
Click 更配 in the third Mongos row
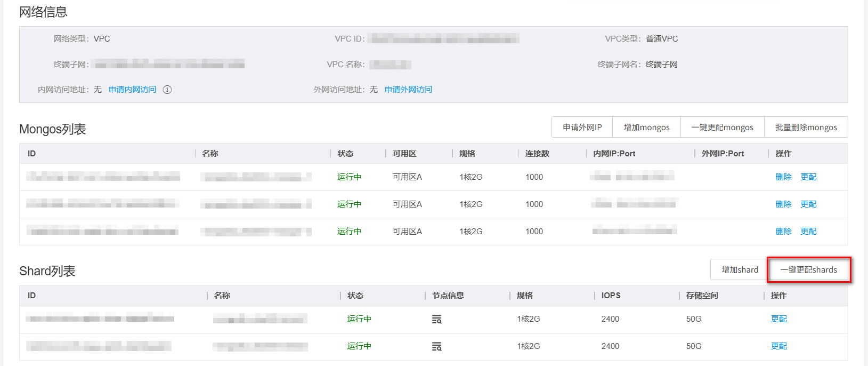tap(808, 232)
